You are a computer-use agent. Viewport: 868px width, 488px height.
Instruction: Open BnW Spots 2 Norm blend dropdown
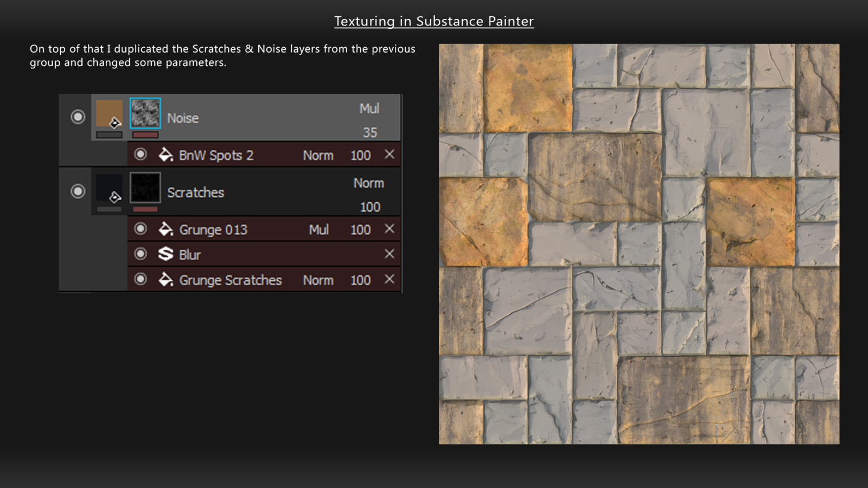(318, 156)
